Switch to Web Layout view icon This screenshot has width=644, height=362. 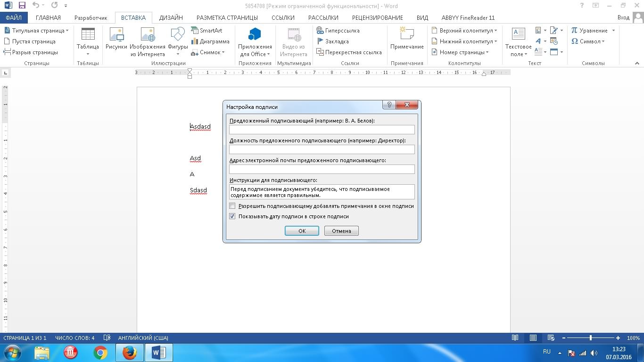550,337
